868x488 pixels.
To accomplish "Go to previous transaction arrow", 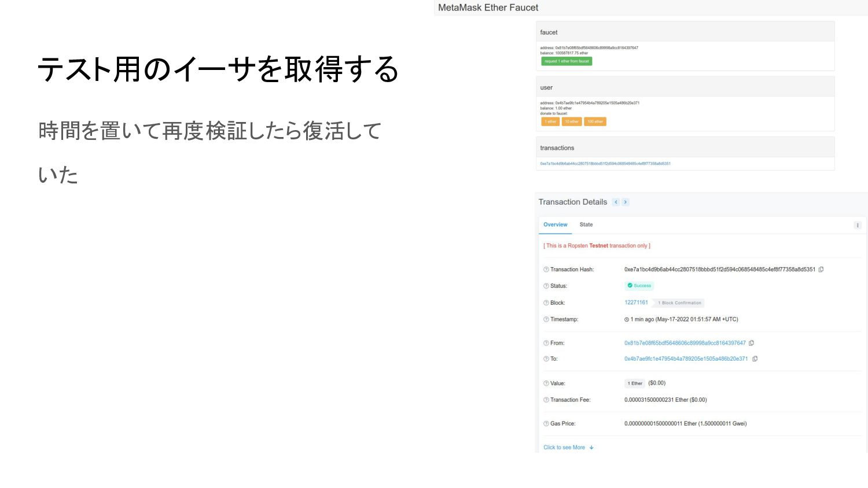I will [616, 202].
